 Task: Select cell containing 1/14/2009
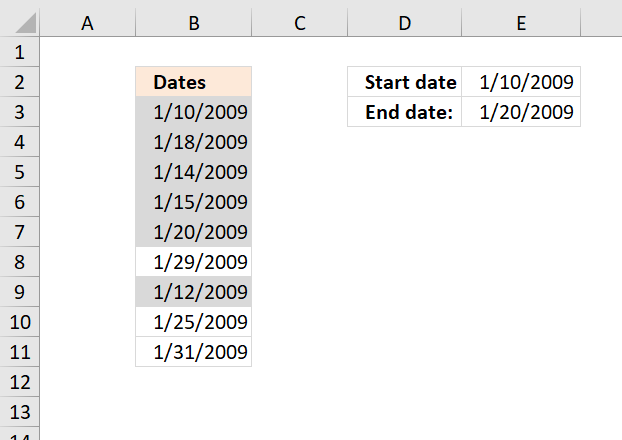point(194,172)
